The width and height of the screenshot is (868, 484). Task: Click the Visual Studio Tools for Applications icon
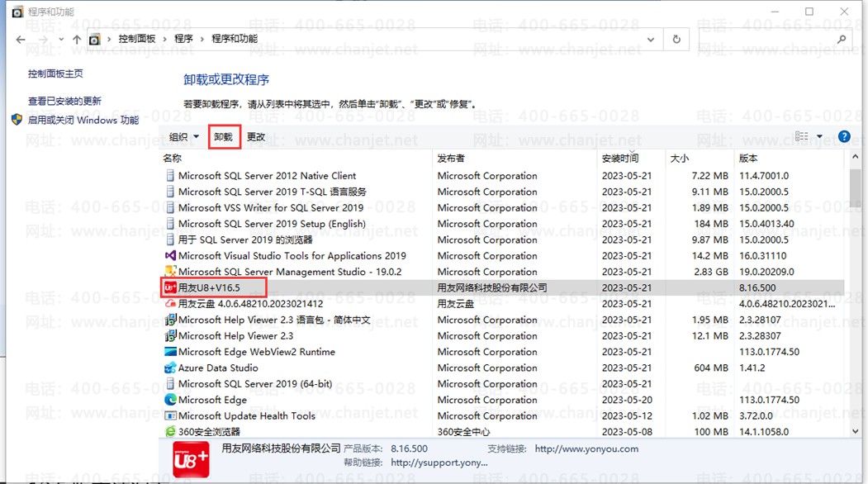click(170, 256)
